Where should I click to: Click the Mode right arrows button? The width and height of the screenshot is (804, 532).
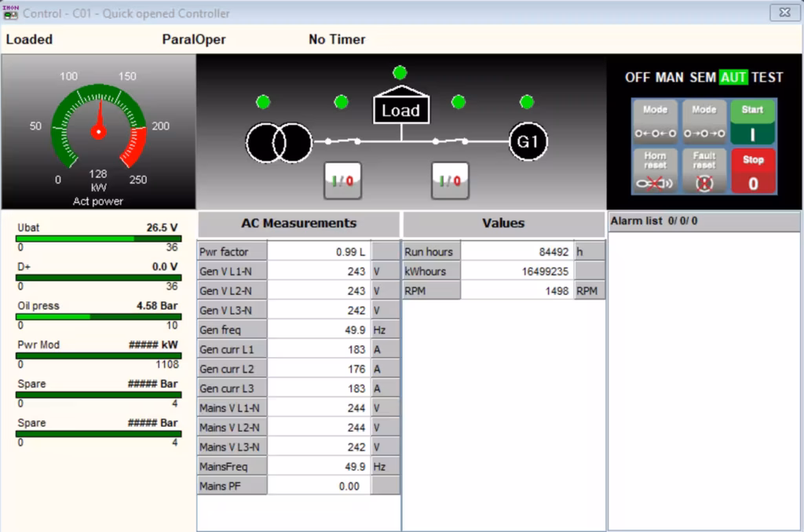click(704, 122)
